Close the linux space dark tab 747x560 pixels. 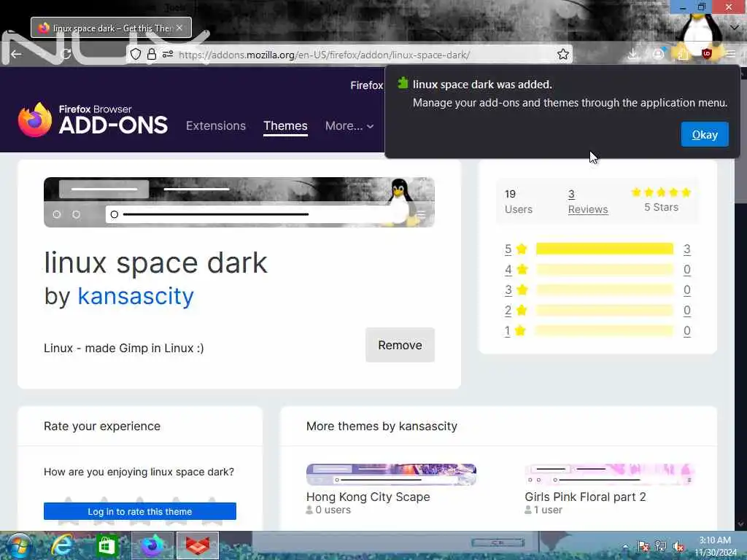click(x=179, y=28)
